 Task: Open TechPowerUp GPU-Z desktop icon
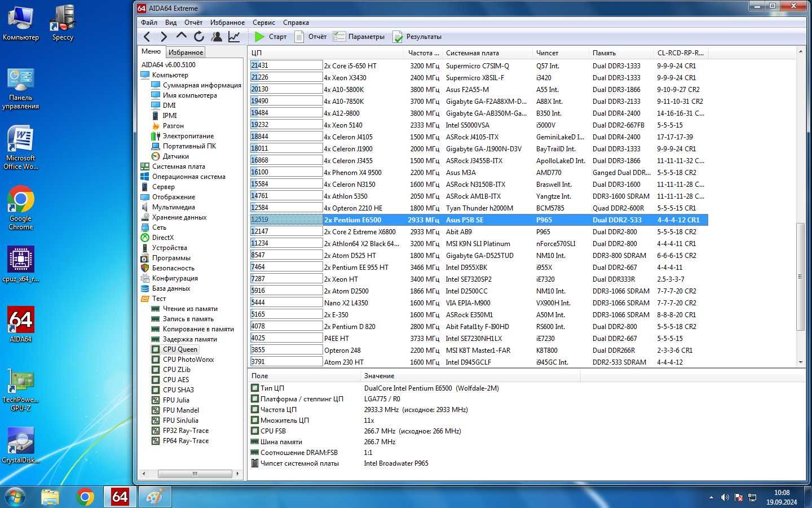(21, 389)
